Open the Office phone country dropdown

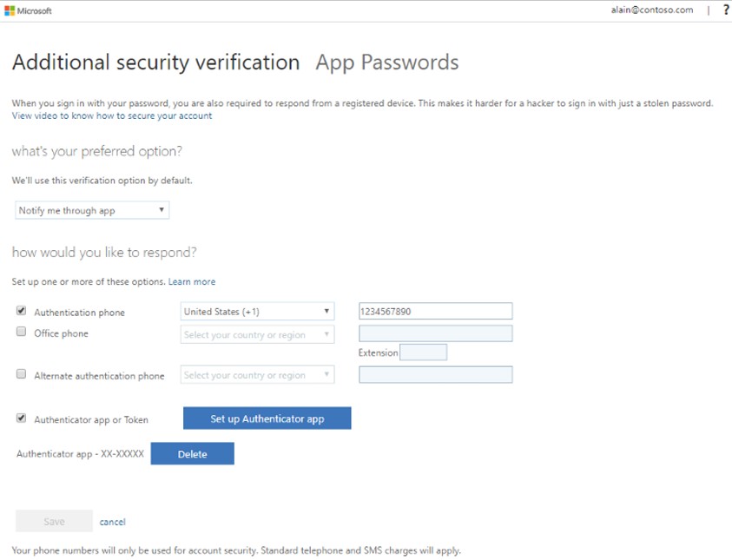tap(256, 334)
